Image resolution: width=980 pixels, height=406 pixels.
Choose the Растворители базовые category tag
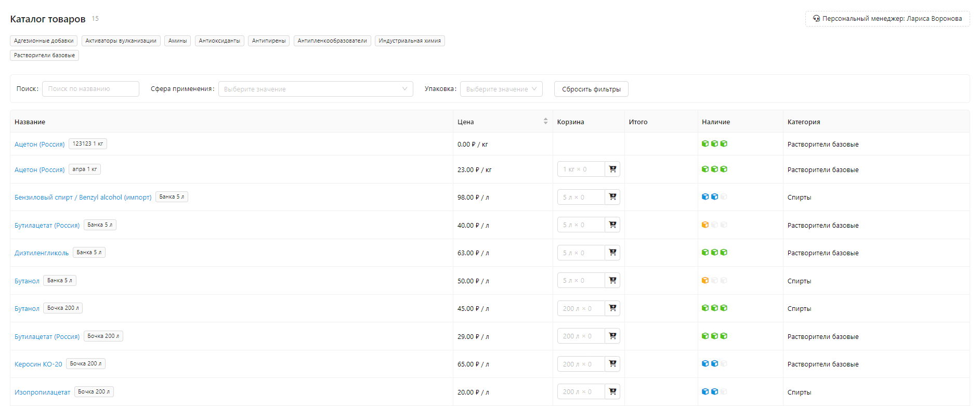(x=44, y=55)
